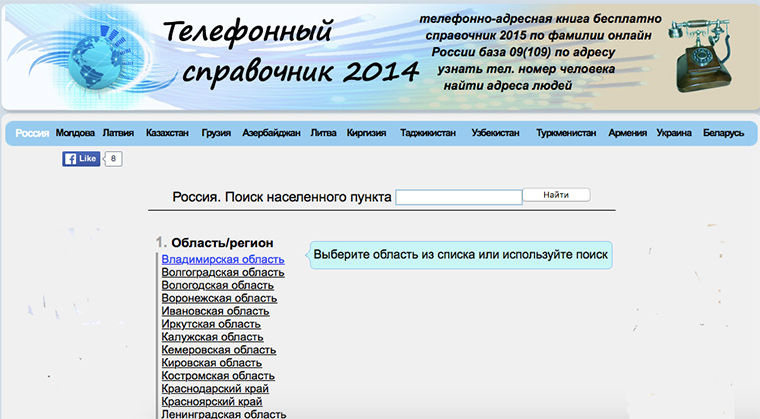
Task: Focus the settlement search input field
Action: tap(459, 197)
